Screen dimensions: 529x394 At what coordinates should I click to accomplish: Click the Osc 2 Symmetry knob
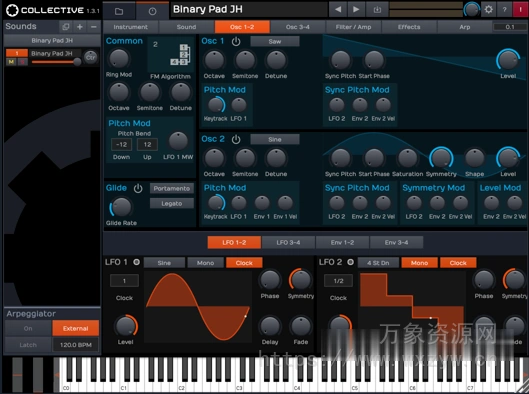441,158
